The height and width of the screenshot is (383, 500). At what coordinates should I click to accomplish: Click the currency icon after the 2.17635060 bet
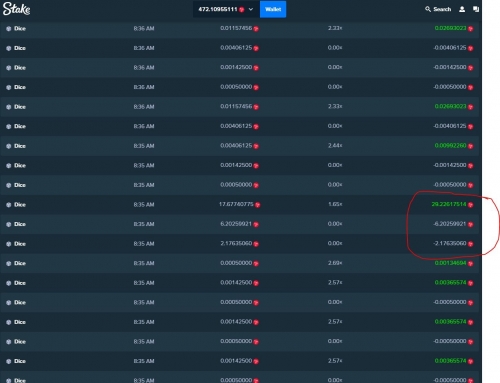click(x=256, y=244)
